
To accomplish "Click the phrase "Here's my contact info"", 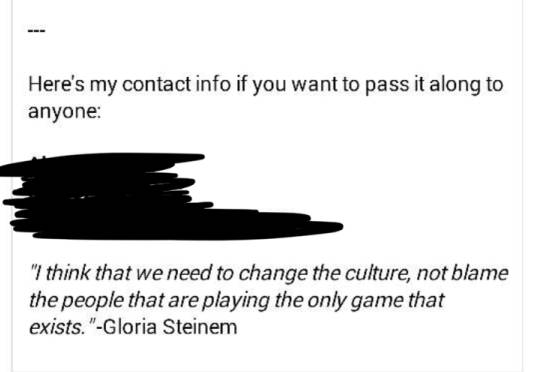I will 129,85.
